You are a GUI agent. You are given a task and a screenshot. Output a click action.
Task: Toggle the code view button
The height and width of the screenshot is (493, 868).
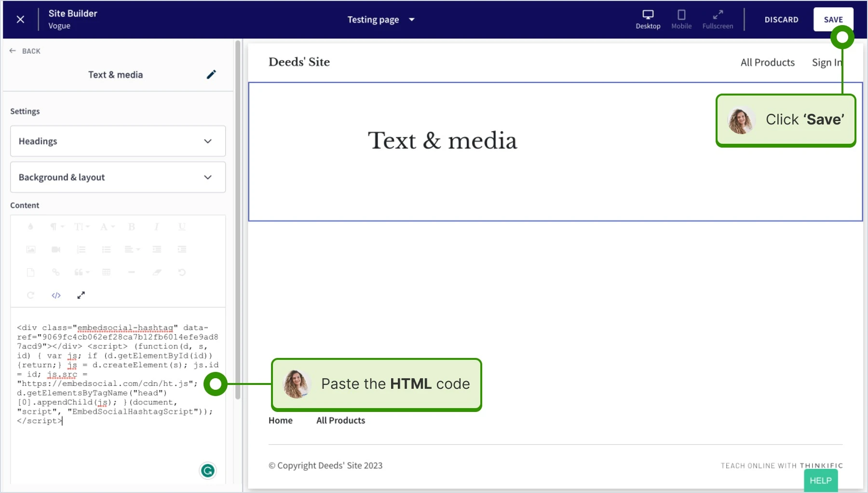56,295
